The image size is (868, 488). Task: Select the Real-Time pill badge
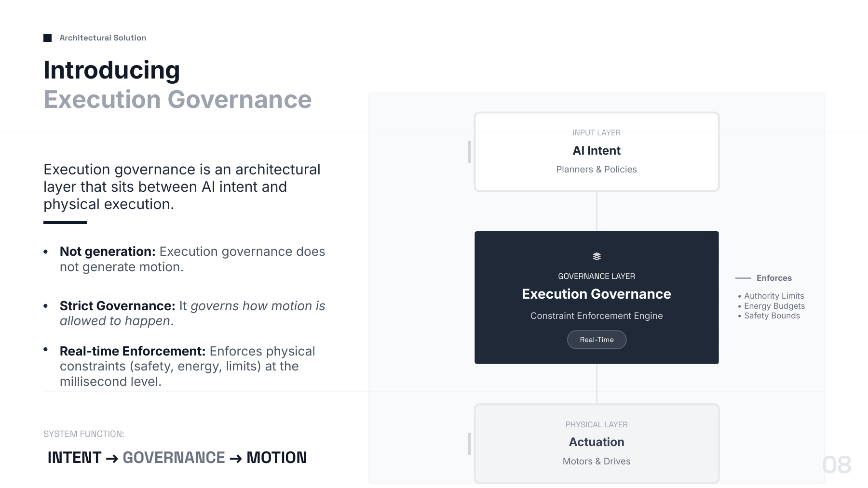pyautogui.click(x=597, y=340)
